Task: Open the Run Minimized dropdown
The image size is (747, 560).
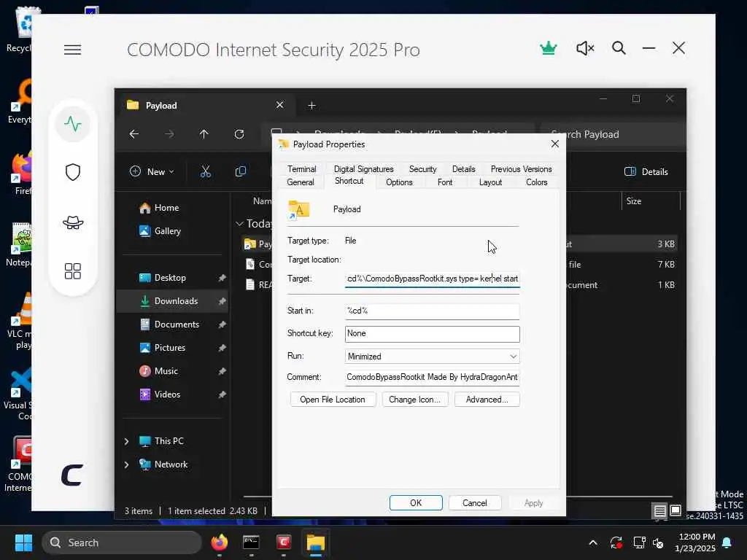Action: pos(432,356)
